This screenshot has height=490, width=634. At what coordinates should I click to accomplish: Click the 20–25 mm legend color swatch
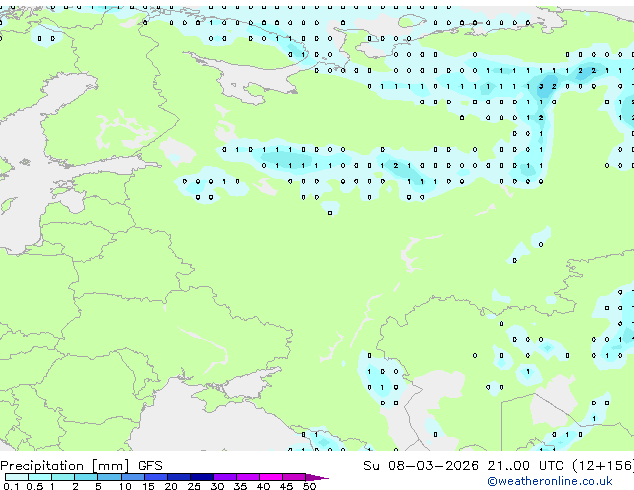tap(178, 477)
